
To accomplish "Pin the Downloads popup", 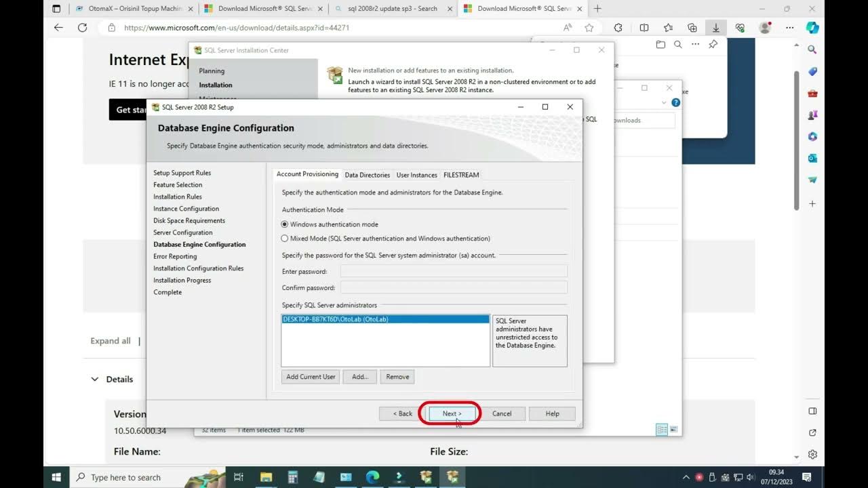I will coord(713,44).
